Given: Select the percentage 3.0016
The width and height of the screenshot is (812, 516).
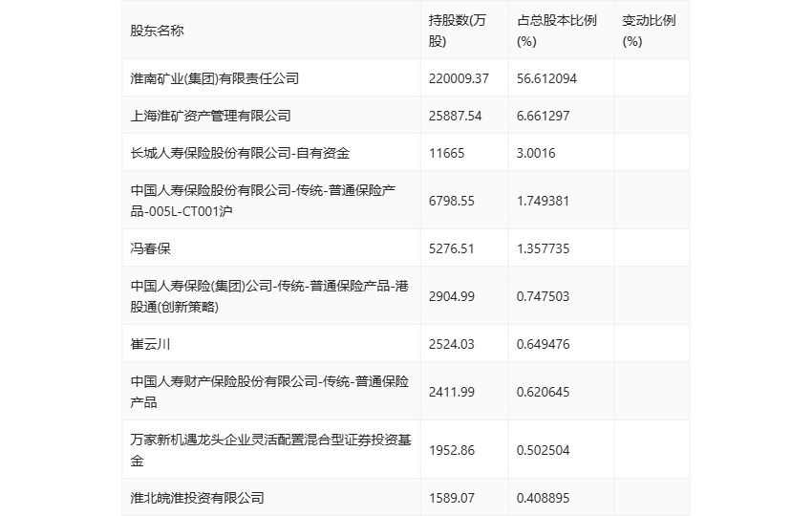Looking at the screenshot, I should [536, 153].
